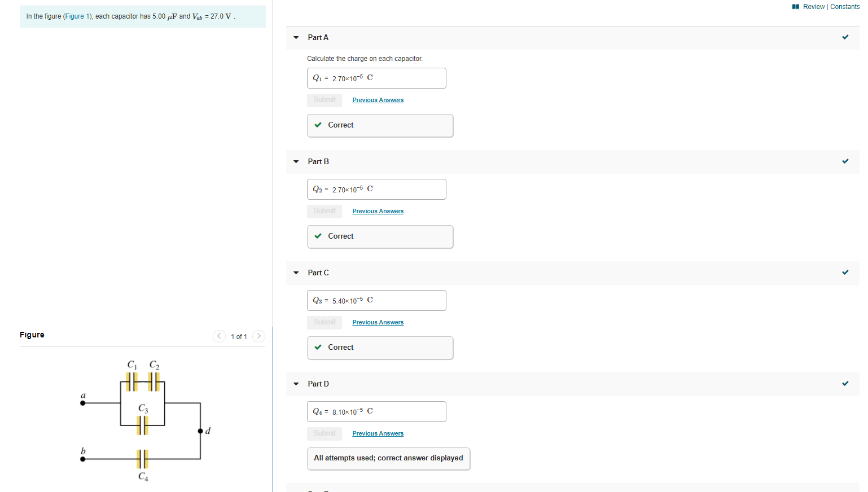868x492 pixels.
Task: Select the Q4 answer input field
Action: 376,411
